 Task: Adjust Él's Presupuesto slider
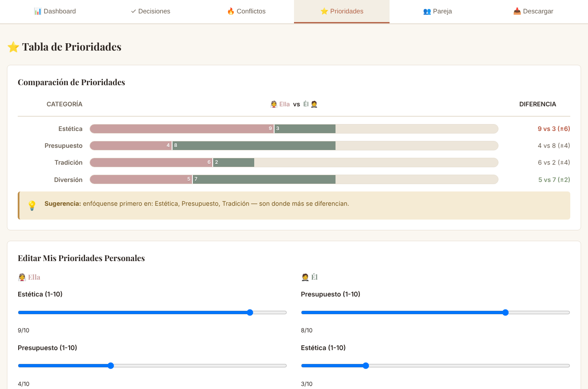coord(435,312)
